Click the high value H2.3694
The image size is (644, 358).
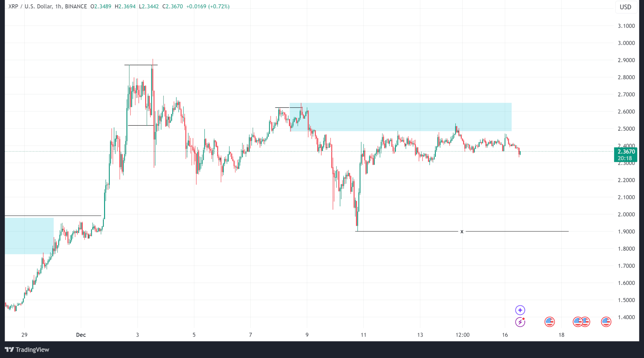pyautogui.click(x=125, y=6)
